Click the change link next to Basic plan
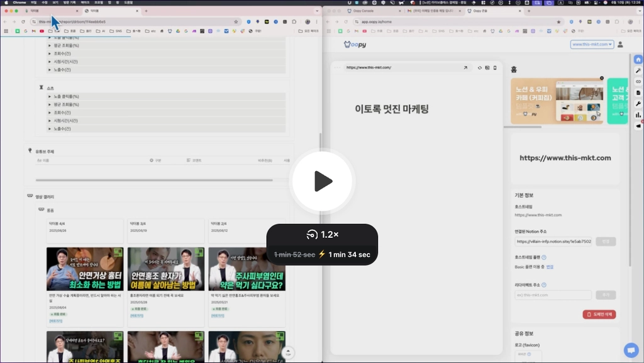The width and height of the screenshot is (644, 363). tap(550, 267)
